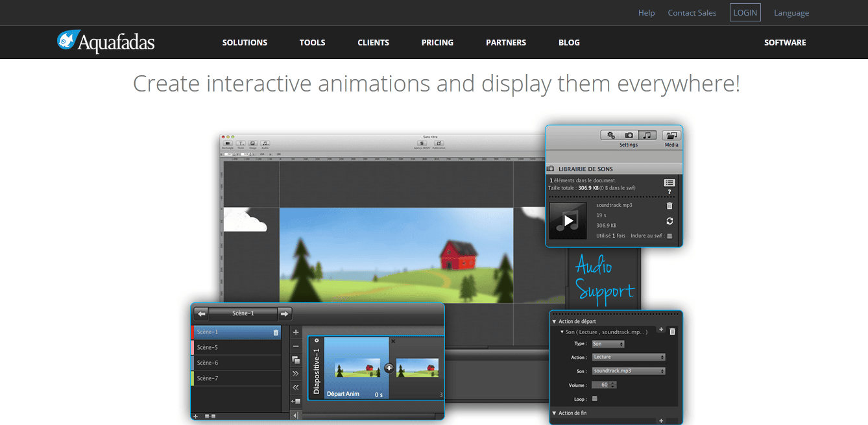Image resolution: width=868 pixels, height=425 pixels.
Task: Play the soundtrack.mp3 preview
Action: [x=568, y=221]
